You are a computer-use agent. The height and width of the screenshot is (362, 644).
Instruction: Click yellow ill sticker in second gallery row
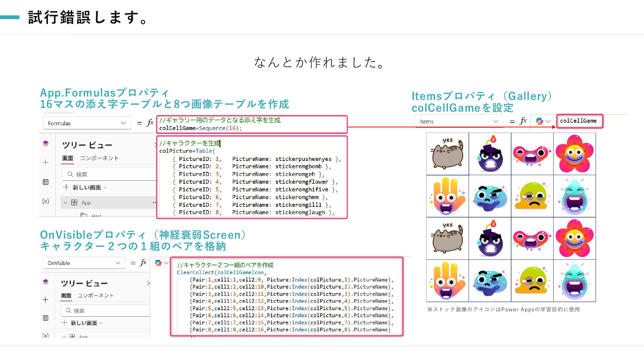532,196
